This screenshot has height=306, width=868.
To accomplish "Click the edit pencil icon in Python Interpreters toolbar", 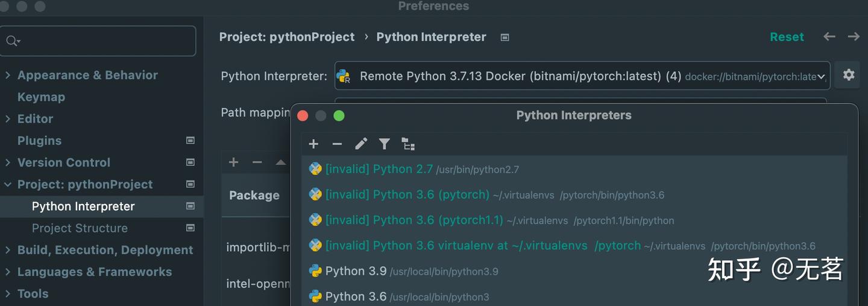I will (x=361, y=144).
